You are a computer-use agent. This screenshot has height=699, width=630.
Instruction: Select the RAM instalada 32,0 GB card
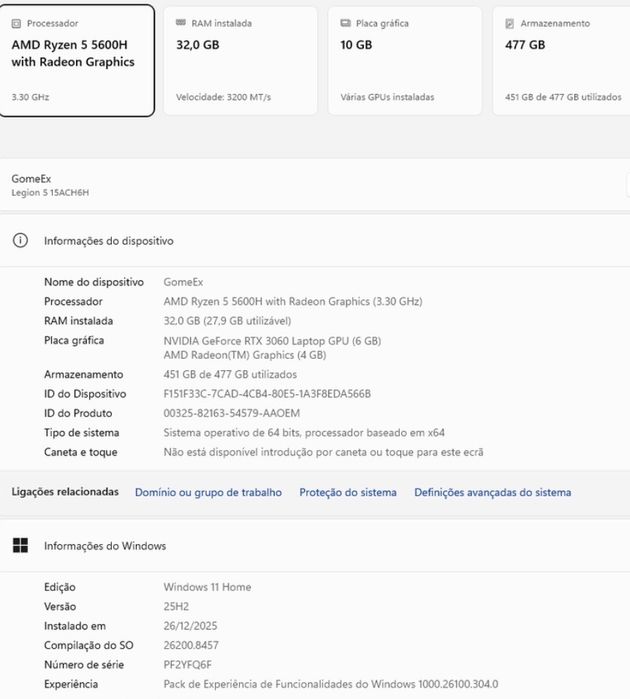pos(241,61)
